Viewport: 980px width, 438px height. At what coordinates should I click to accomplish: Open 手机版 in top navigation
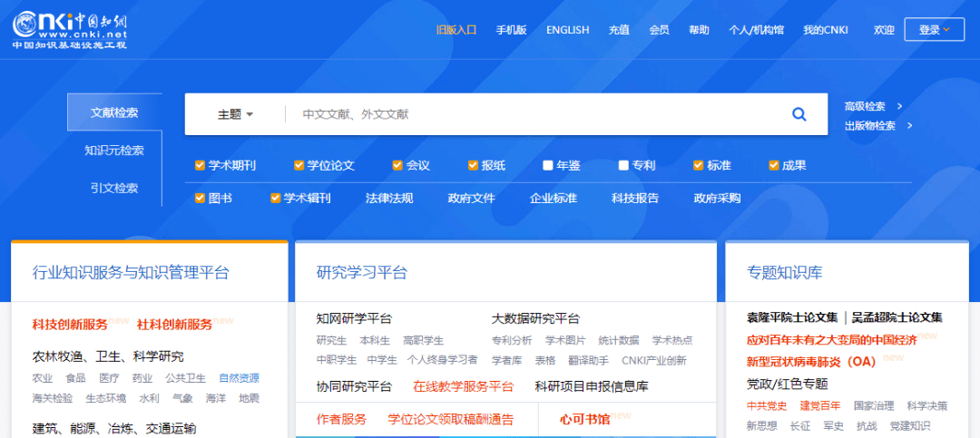click(x=511, y=29)
